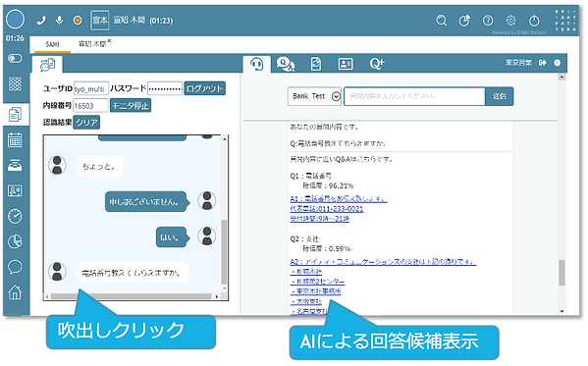The width and height of the screenshot is (588, 366).
Task: Click the 大阪支社 link
Action: 306,301
